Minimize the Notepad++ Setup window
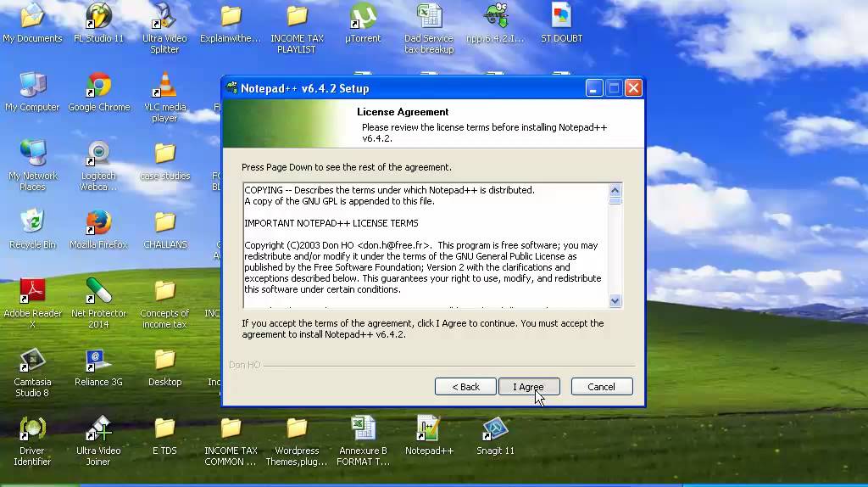Screen dimensions: 868x487 click(594, 88)
